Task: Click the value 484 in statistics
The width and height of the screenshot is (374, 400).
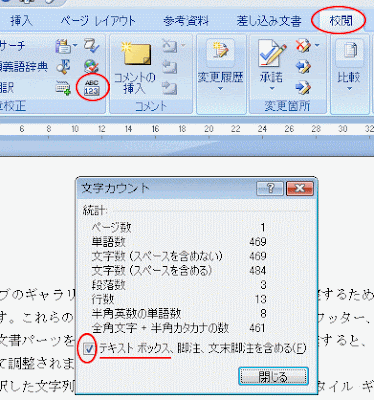Action: 258,270
